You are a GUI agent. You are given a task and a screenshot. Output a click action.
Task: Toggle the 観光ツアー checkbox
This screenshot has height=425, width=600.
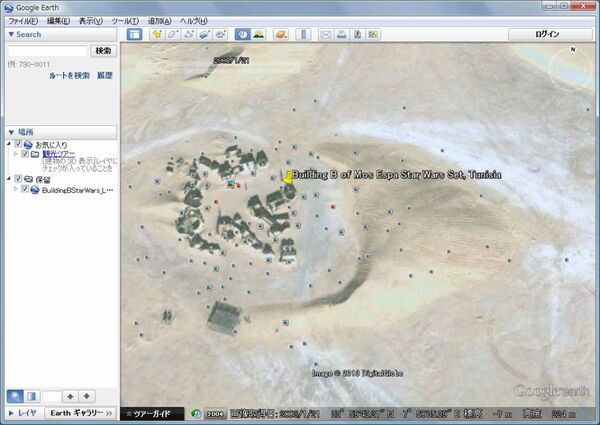click(x=25, y=154)
